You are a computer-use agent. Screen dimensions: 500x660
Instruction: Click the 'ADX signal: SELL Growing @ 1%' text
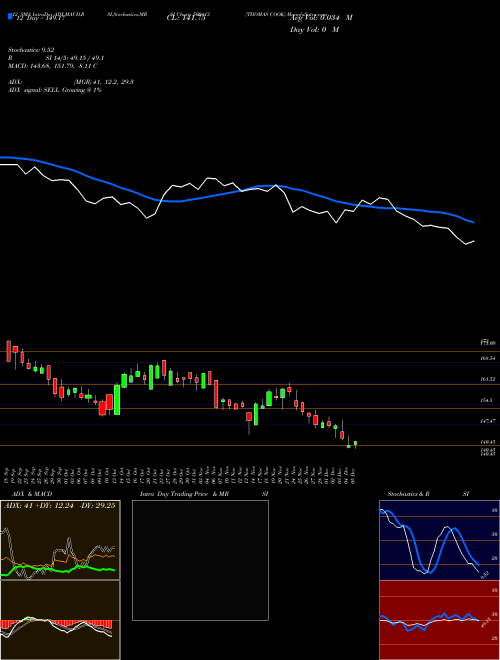(55, 90)
